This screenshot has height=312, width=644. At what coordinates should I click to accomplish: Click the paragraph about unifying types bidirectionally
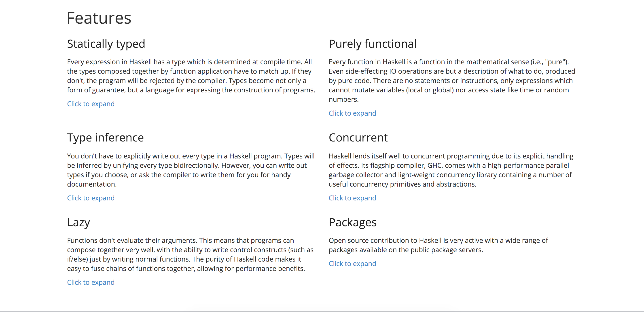191,170
